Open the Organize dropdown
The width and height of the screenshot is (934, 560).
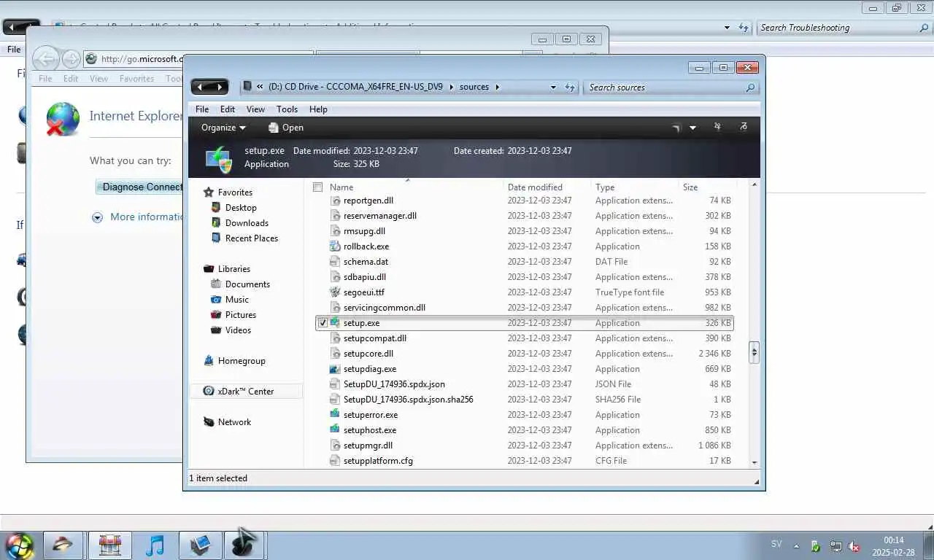pyautogui.click(x=223, y=128)
